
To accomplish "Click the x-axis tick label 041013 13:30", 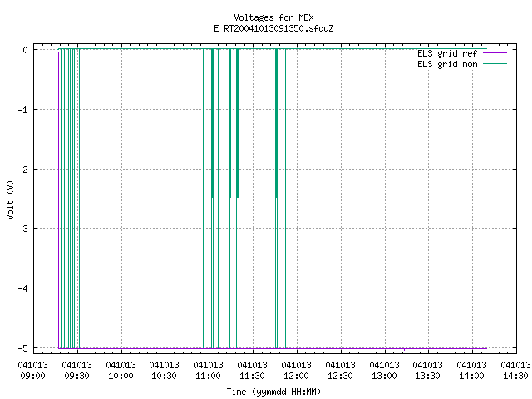I will point(428,370).
